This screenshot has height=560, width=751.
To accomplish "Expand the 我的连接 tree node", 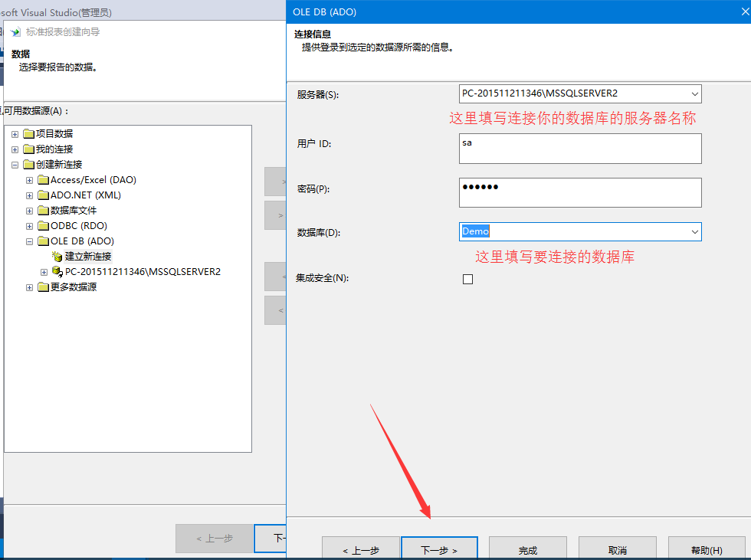I will (x=15, y=149).
